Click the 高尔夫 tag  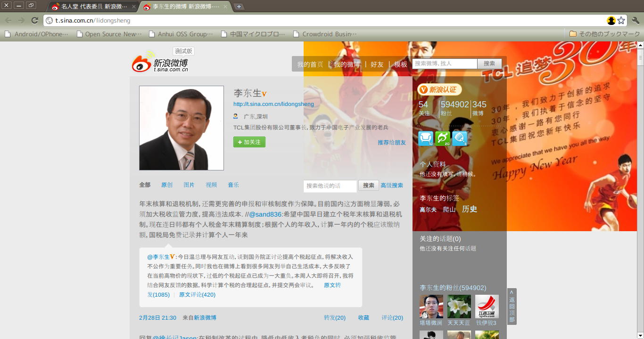click(x=428, y=210)
